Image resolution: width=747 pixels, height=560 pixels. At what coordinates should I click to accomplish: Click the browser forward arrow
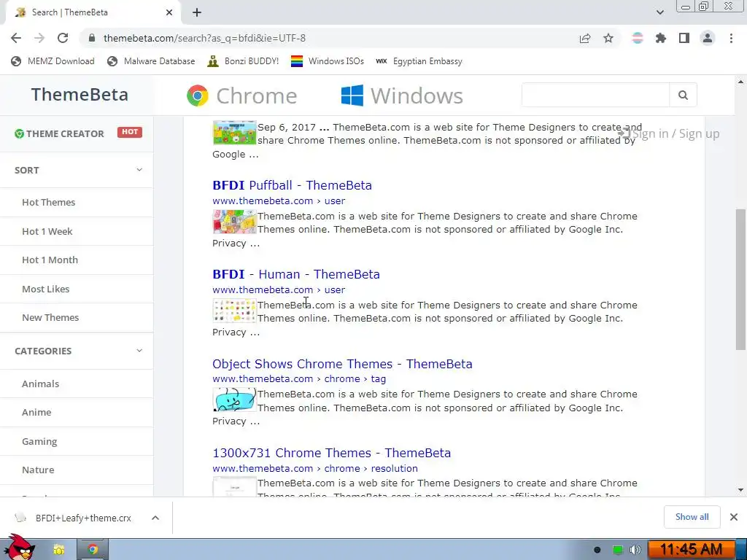click(39, 38)
